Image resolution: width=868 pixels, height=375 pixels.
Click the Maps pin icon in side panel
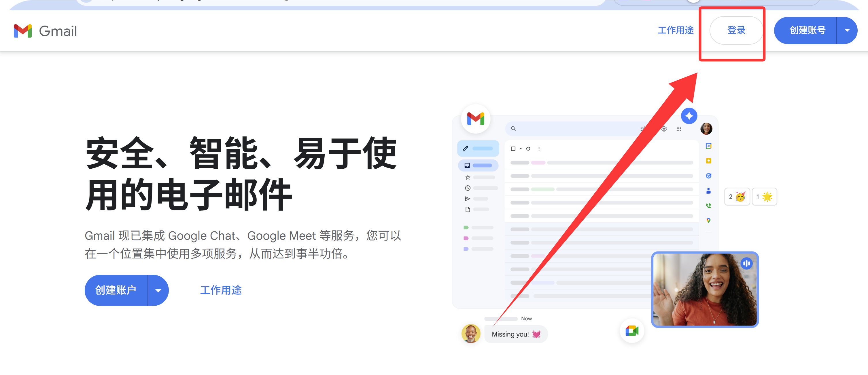pyautogui.click(x=709, y=220)
